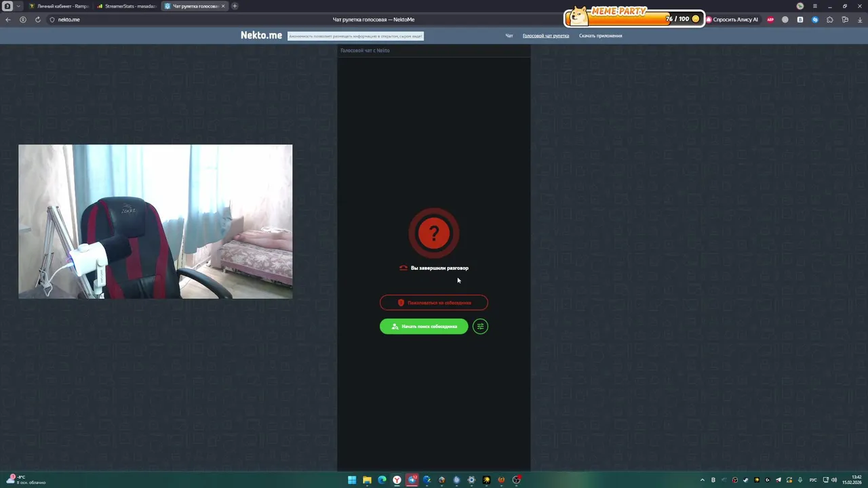Open the downloads arrow icon
Image resolution: width=868 pixels, height=488 pixels.
click(860, 20)
